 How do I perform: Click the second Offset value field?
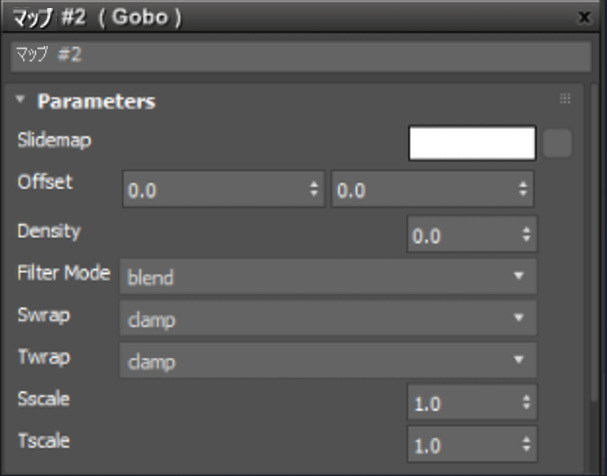tap(420, 189)
